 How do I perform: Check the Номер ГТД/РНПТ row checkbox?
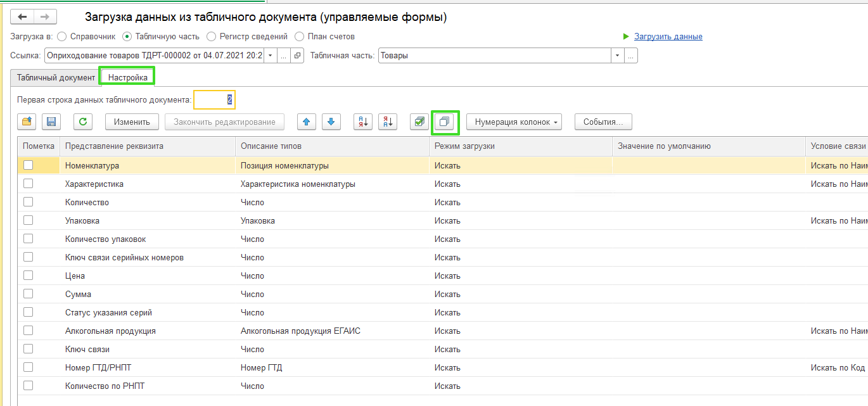pos(28,367)
